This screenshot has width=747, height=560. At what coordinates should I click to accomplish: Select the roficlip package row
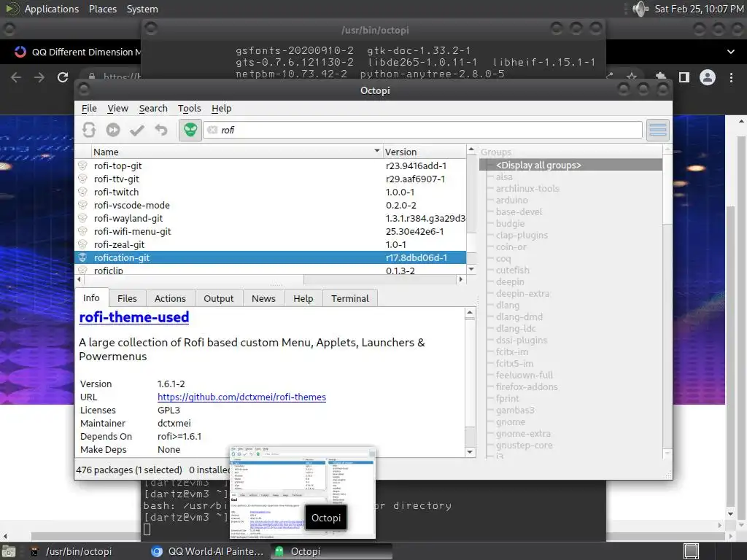click(270, 270)
